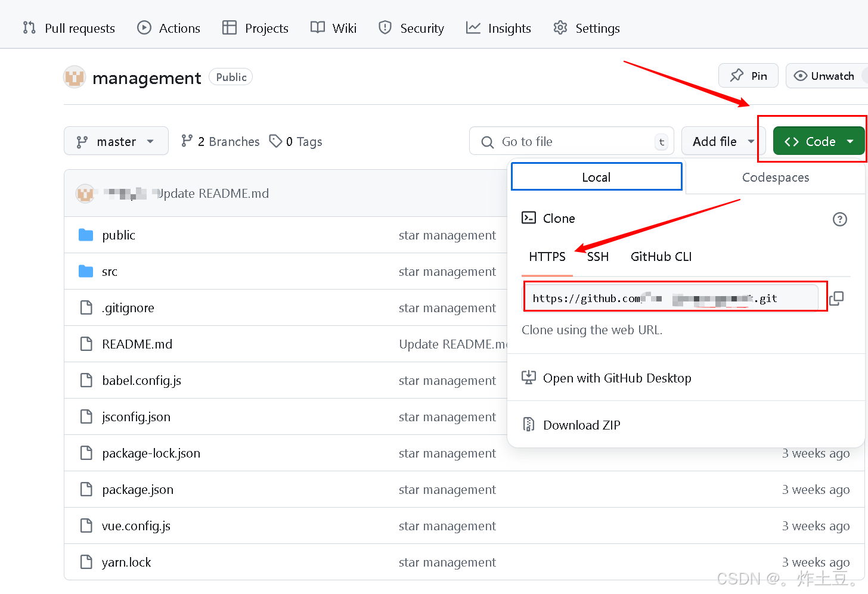The height and width of the screenshot is (594, 868).
Task: Focus the Go to file search box
Action: coord(571,141)
